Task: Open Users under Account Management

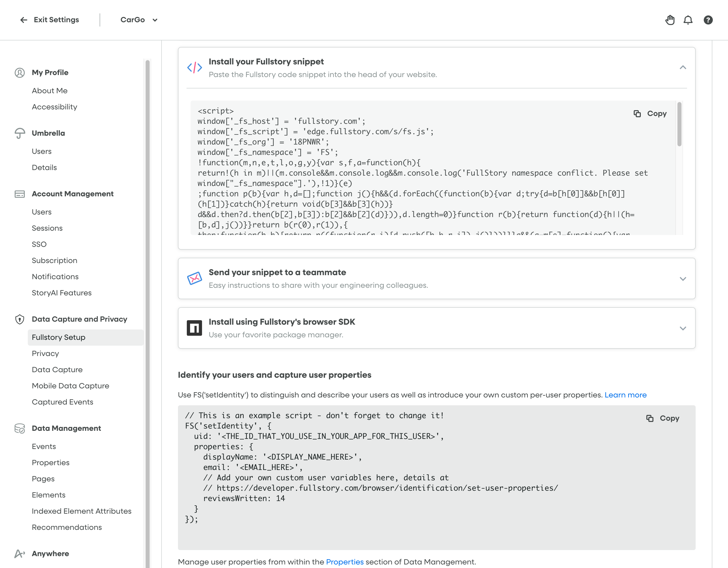Action: [42, 212]
